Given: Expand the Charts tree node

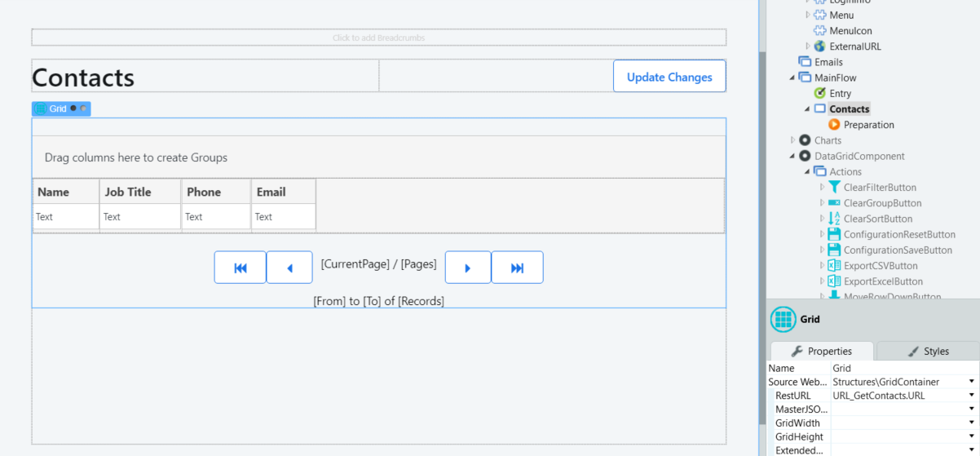Looking at the screenshot, I should click(x=792, y=140).
